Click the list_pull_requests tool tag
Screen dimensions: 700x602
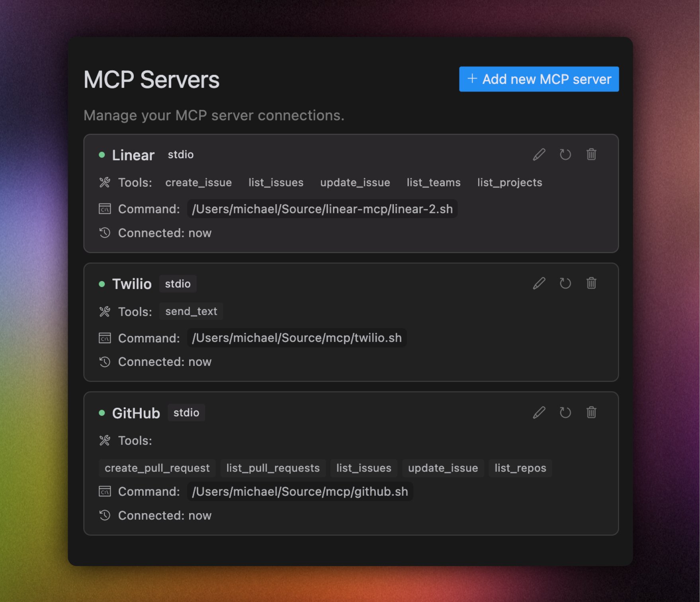pyautogui.click(x=273, y=468)
